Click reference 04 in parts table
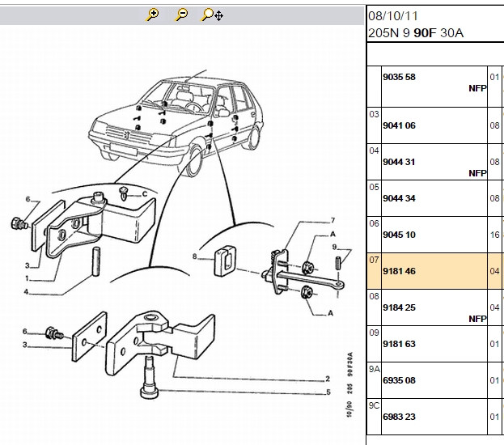This screenshot has height=445, width=504. (x=374, y=150)
